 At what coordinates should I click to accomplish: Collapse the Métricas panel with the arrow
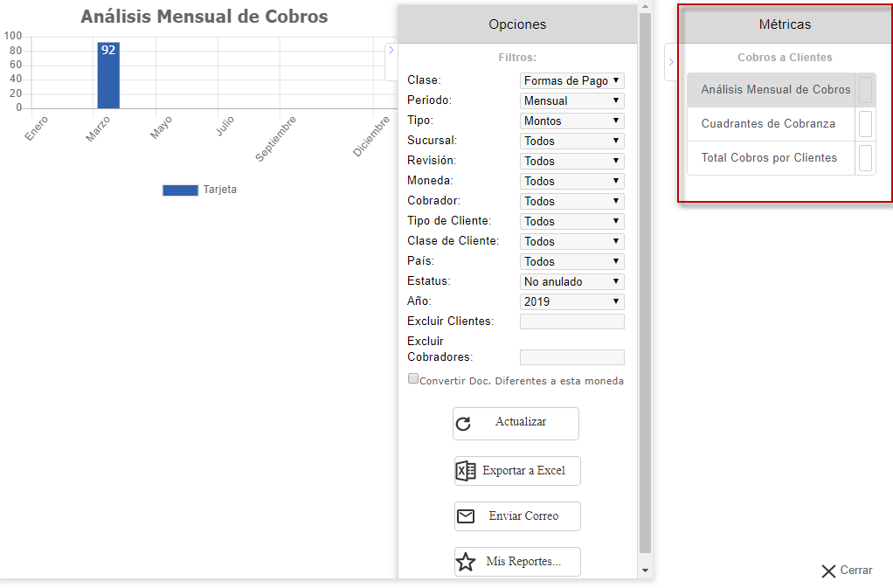(670, 62)
